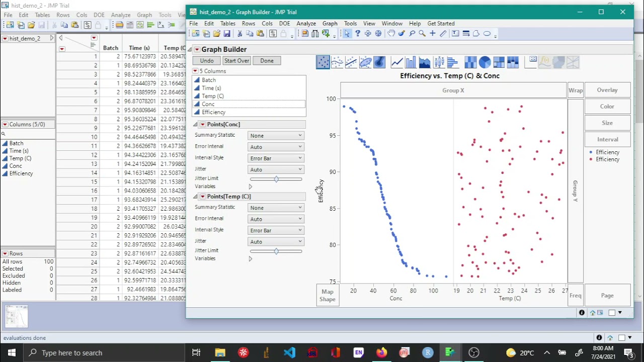This screenshot has height=362, width=644.
Task: Expand Variables triangle under Points[Conc]
Action: [x=251, y=187]
